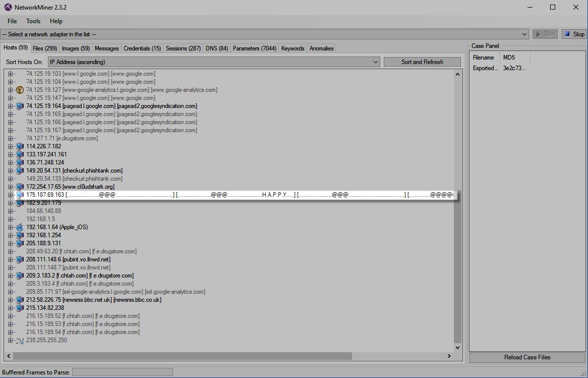The height and width of the screenshot is (378, 588).
Task: Click the Start capture button
Action: click(x=545, y=34)
